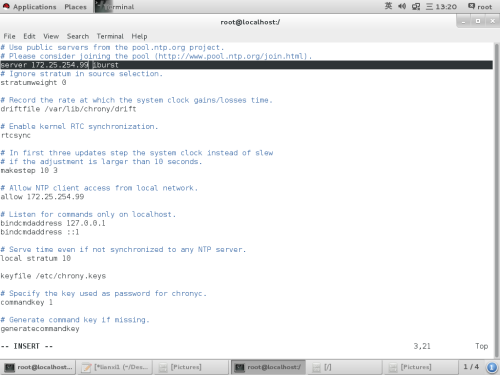Click the '-- INSERT --' mode indicator
Viewport: 500px width, 375px height.
click(27, 346)
